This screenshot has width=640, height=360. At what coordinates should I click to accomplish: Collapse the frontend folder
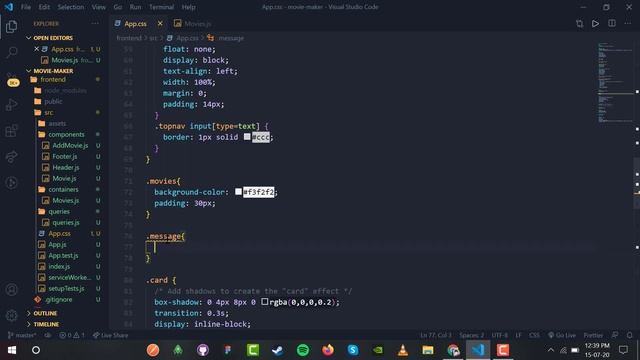53,80
